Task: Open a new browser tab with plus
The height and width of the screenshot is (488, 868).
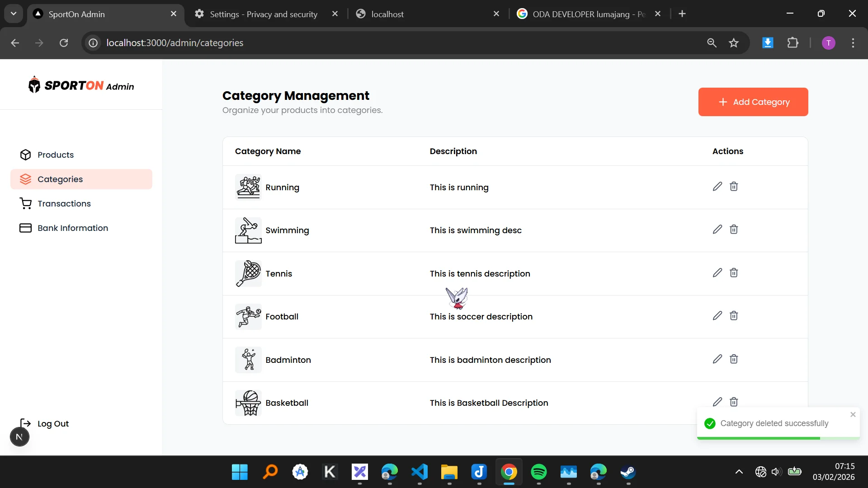Action: pos(682,14)
